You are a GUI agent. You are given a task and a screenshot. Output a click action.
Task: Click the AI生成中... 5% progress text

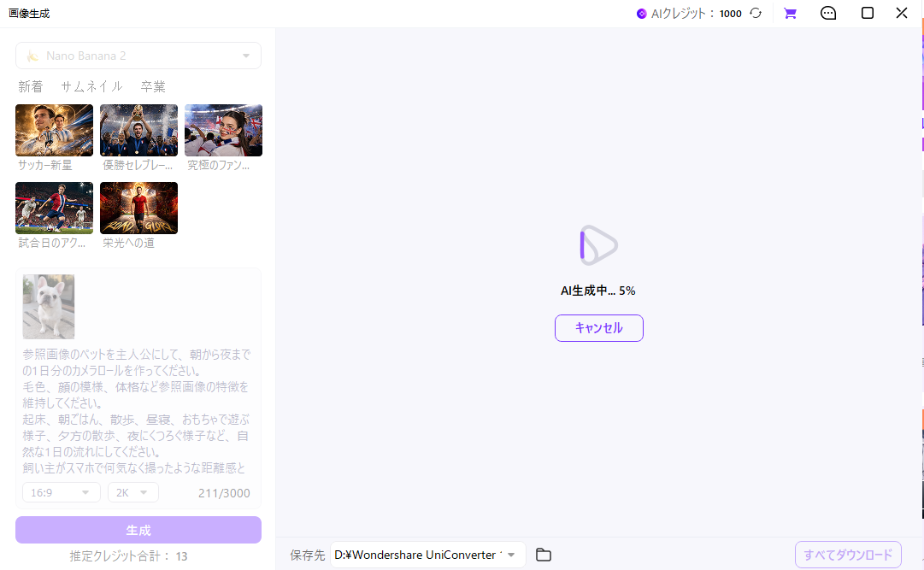(598, 291)
